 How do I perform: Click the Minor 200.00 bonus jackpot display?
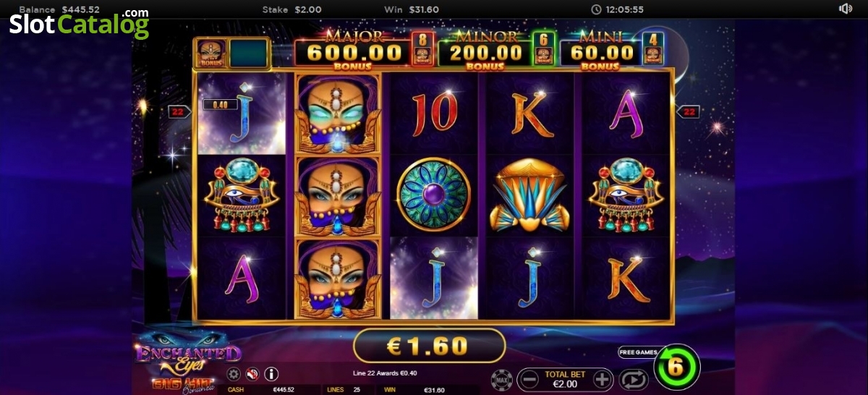[487, 51]
